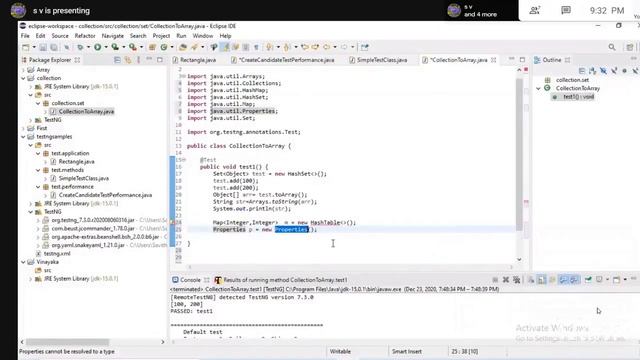Toggle Show Console on Standard Out Change

pos(563,280)
